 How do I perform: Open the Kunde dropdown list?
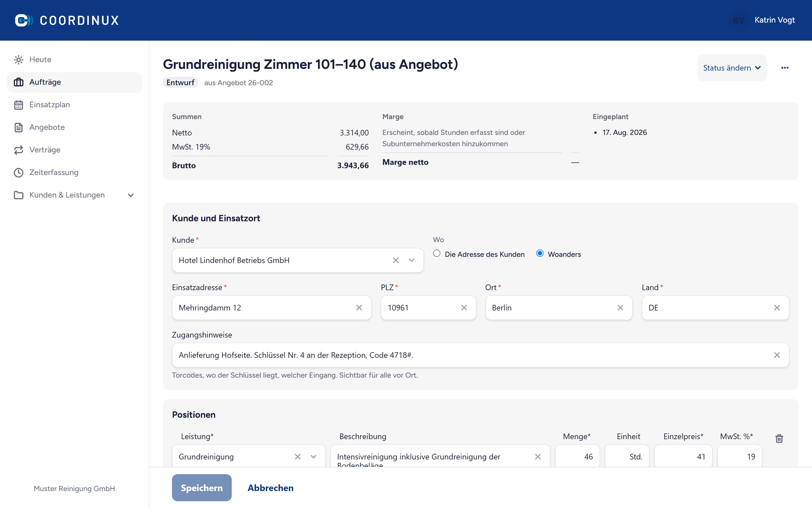(412, 260)
